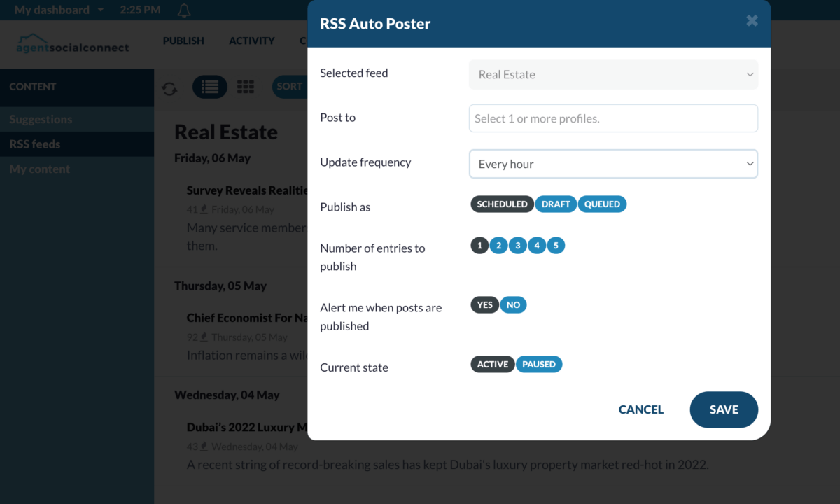Click the CANCEL button
The width and height of the screenshot is (840, 504).
(641, 409)
